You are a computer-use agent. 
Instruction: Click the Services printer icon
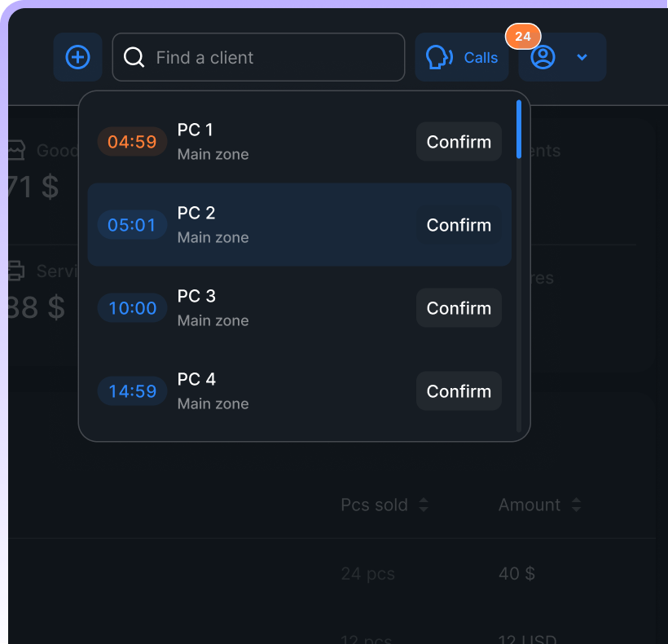coord(15,271)
